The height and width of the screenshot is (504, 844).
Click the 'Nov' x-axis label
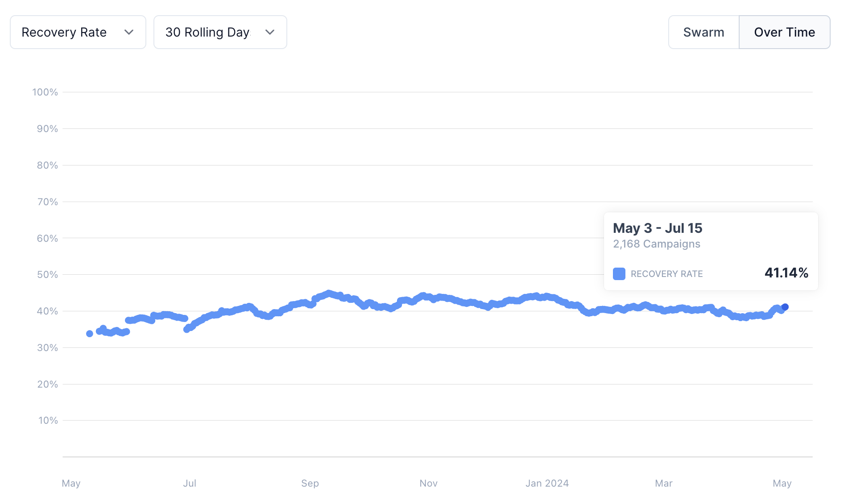pos(429,483)
